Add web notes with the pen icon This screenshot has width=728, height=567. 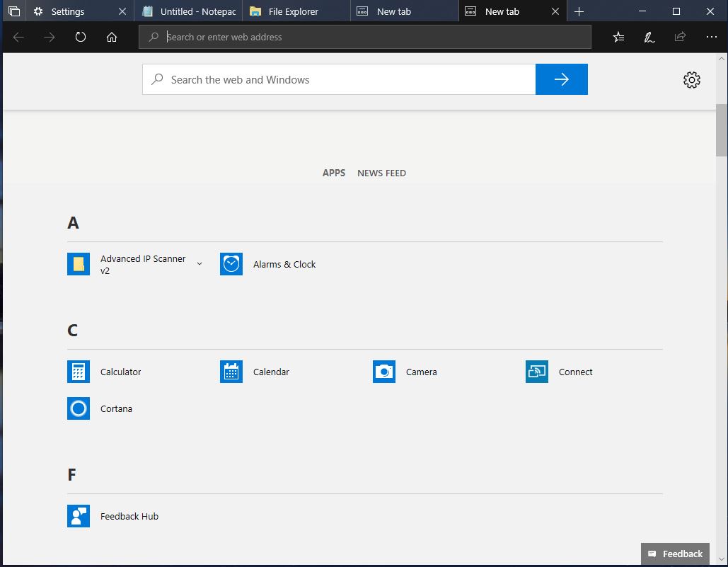[649, 37]
